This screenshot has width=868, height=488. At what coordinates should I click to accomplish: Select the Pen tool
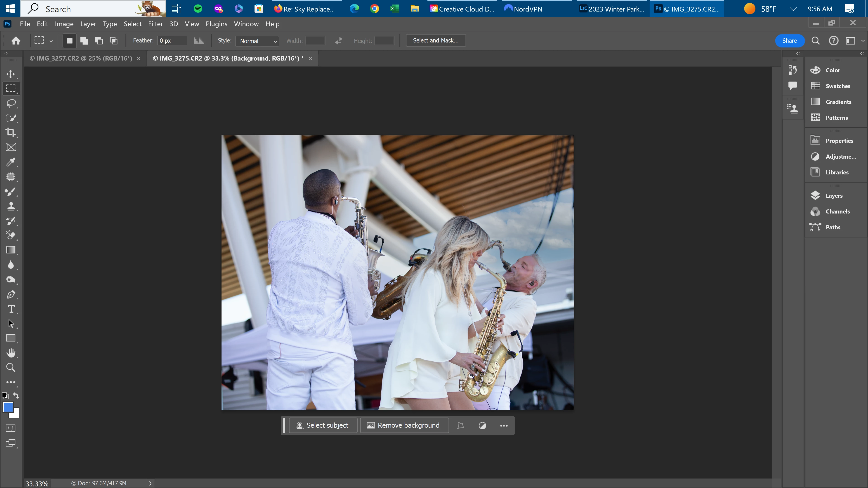pos(11,294)
